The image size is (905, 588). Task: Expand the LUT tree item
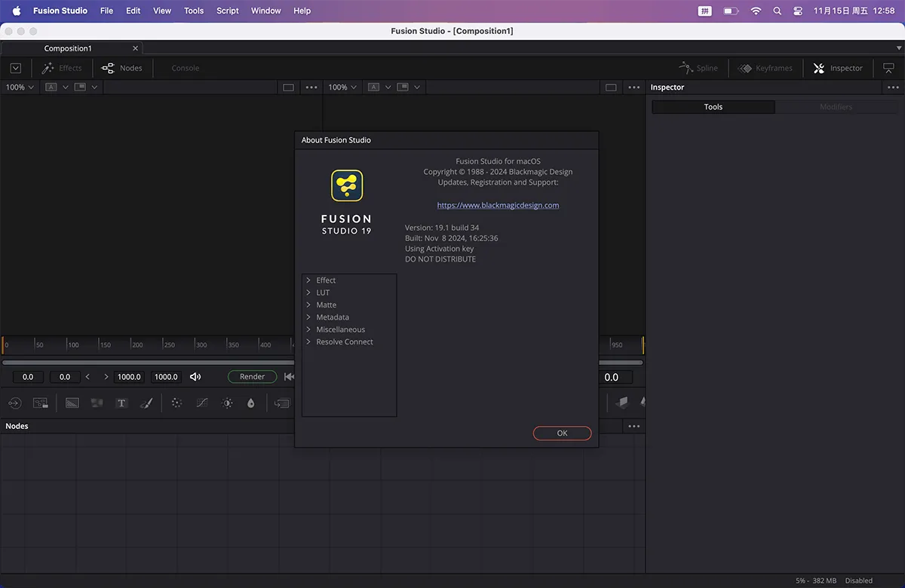click(x=308, y=292)
